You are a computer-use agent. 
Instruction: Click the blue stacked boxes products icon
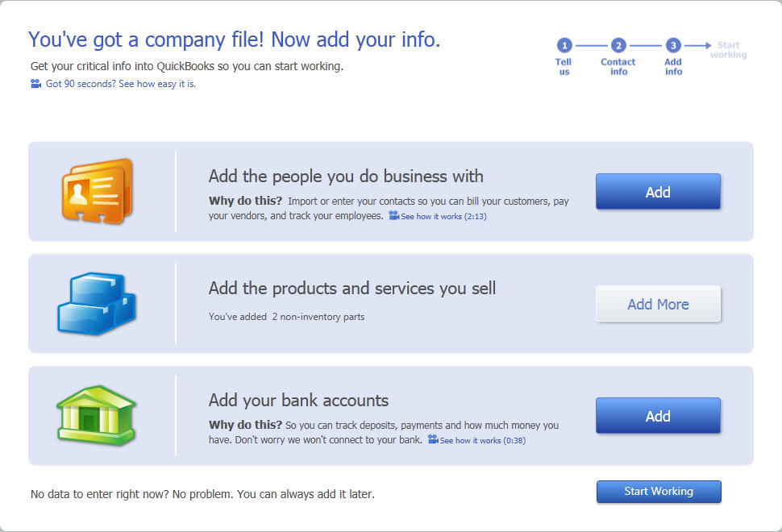pos(97,304)
